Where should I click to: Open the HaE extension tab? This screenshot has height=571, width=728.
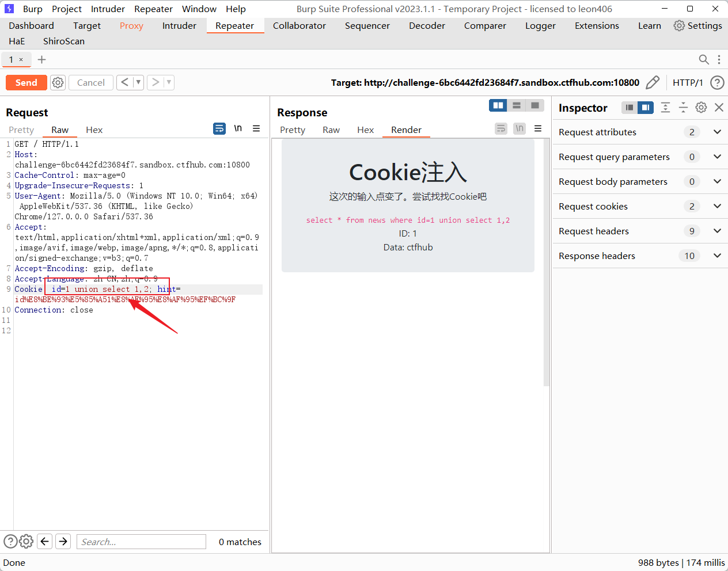click(17, 41)
